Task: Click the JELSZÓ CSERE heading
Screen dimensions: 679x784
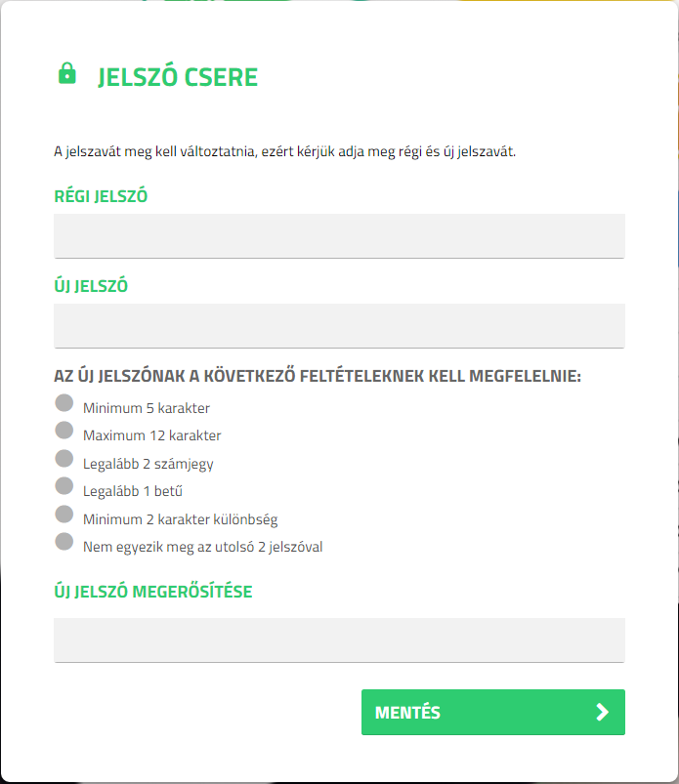Action: tap(178, 77)
